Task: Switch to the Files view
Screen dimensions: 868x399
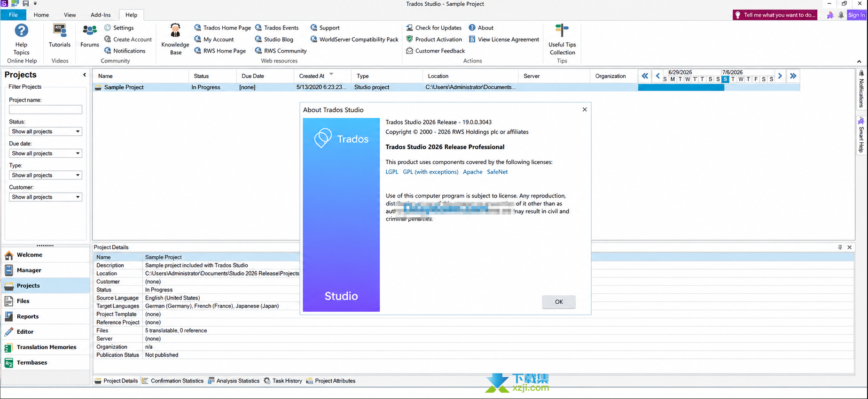Action: [46, 301]
